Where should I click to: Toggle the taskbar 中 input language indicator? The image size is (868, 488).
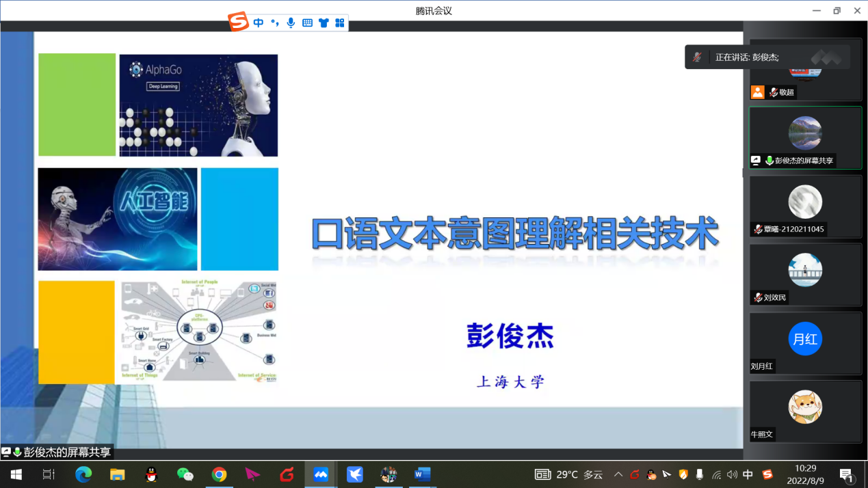click(x=748, y=474)
